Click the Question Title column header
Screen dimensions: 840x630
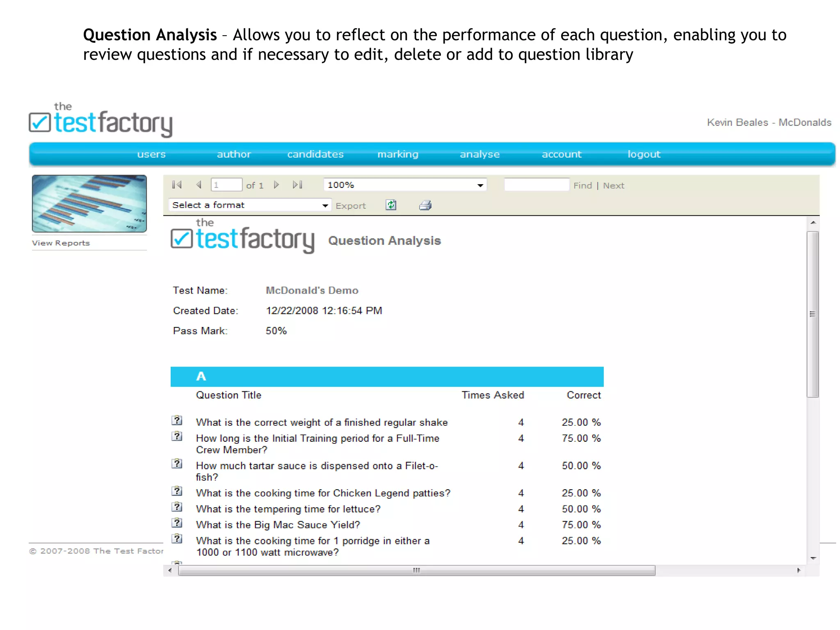[228, 395]
